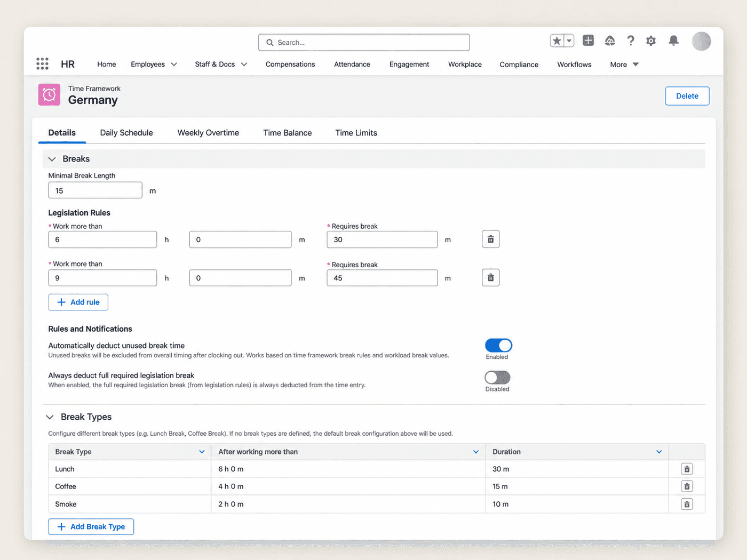Screen dimensions: 747x560
Task: Click the Add Break Type button
Action: [91, 527]
